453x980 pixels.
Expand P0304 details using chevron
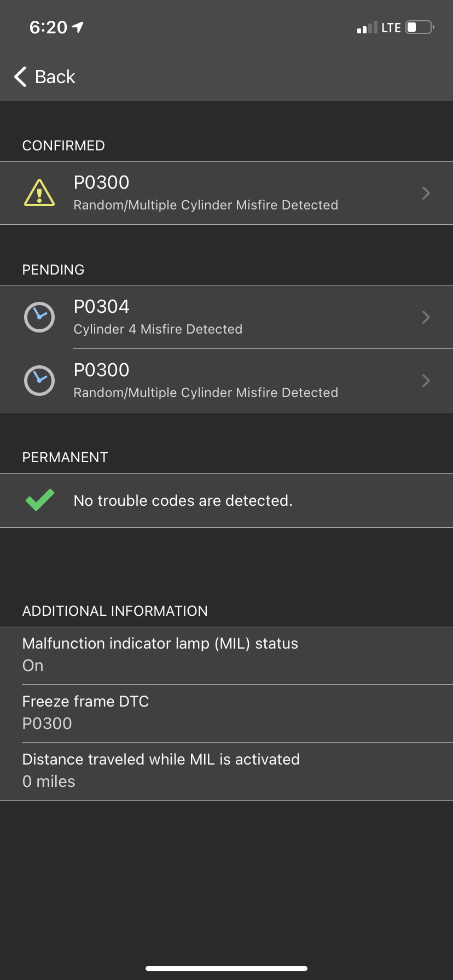[x=426, y=317]
